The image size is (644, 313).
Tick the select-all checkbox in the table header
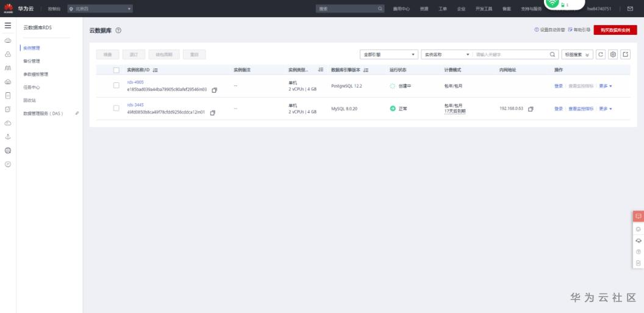click(x=116, y=70)
